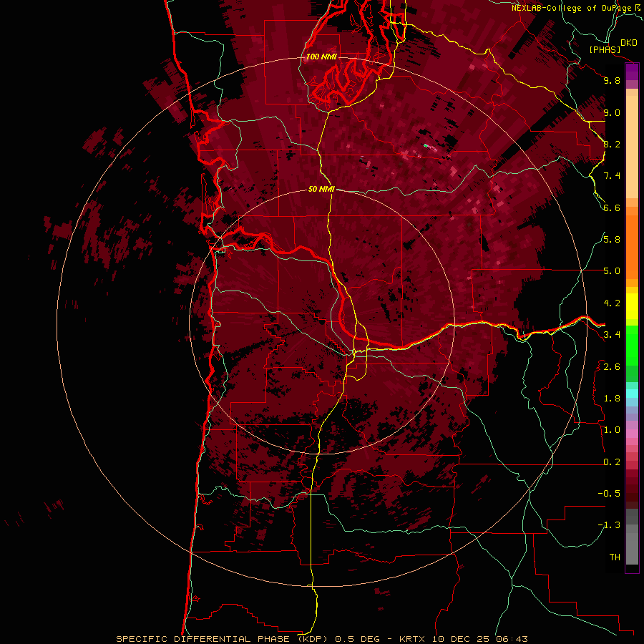Select the 9.8 value on the scale
The image size is (644, 644).
click(x=612, y=80)
